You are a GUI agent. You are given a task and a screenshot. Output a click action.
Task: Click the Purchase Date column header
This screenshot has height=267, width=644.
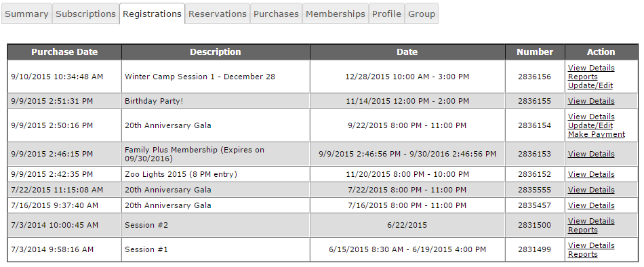(x=64, y=52)
